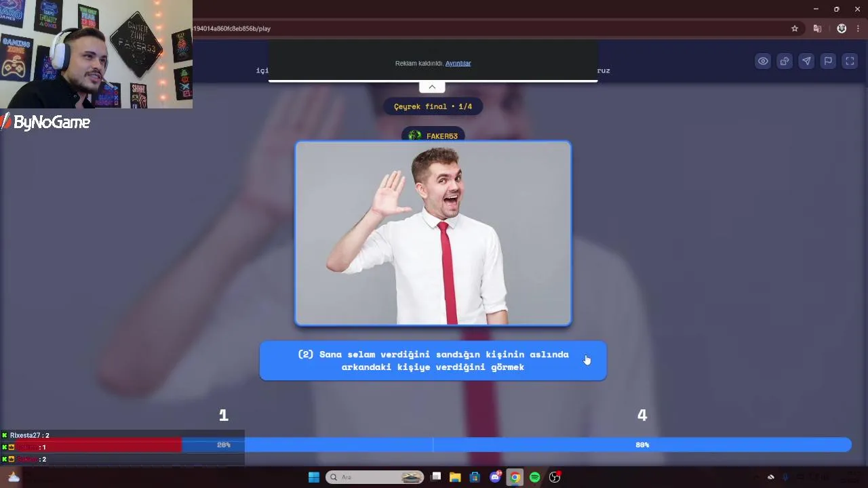Click the vote count number 1

click(x=223, y=415)
